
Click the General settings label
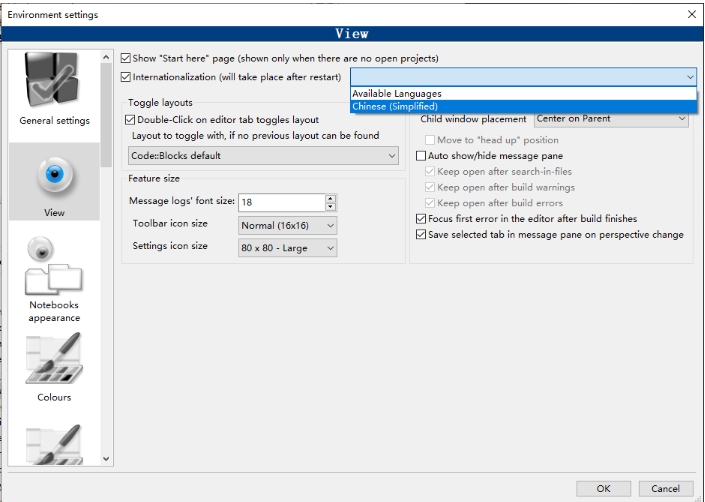click(x=54, y=120)
